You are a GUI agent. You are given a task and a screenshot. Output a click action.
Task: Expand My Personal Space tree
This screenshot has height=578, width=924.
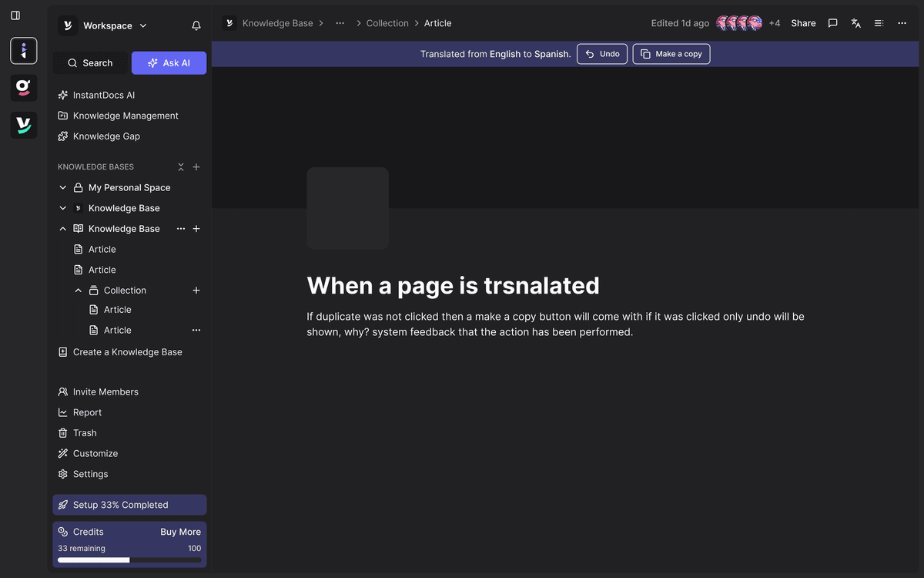[63, 187]
